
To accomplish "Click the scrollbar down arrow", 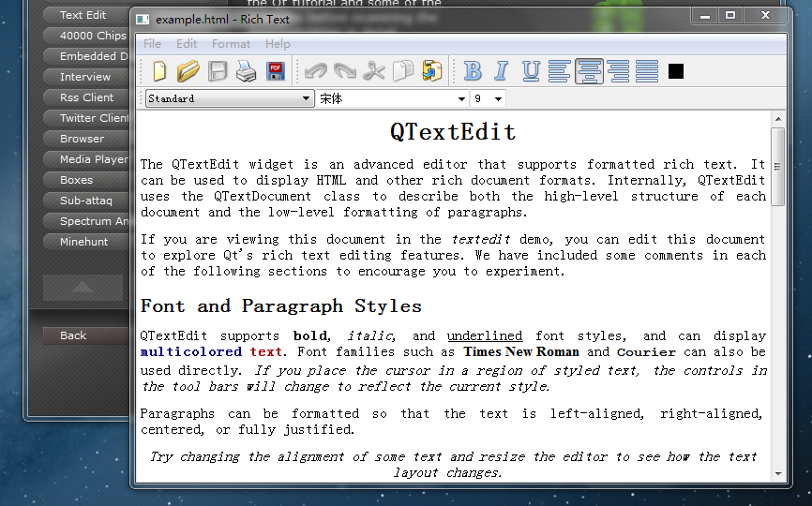I will [778, 473].
